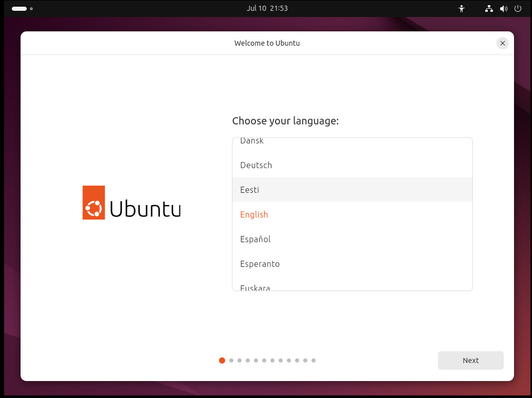Select Esperanto language
This screenshot has height=398, width=532.
[x=352, y=264]
